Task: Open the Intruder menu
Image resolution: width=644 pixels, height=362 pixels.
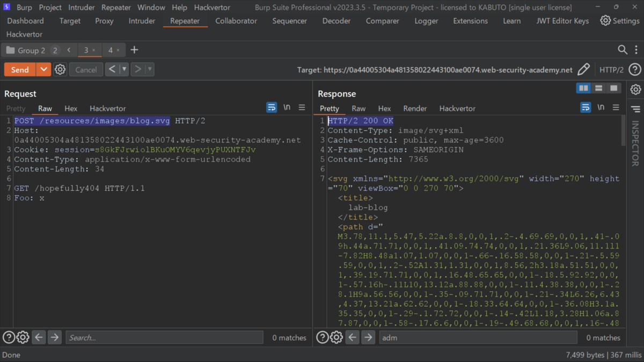Action: 82,8
